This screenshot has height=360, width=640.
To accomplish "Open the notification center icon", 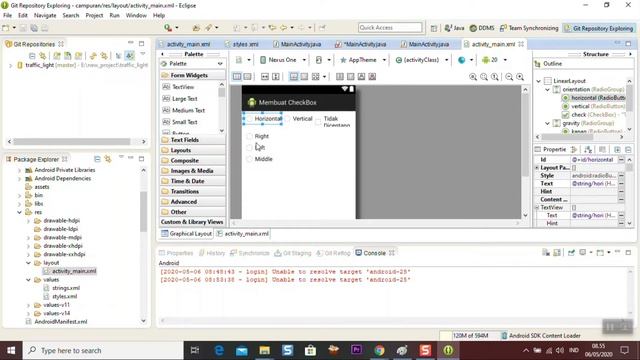I will 624,350.
